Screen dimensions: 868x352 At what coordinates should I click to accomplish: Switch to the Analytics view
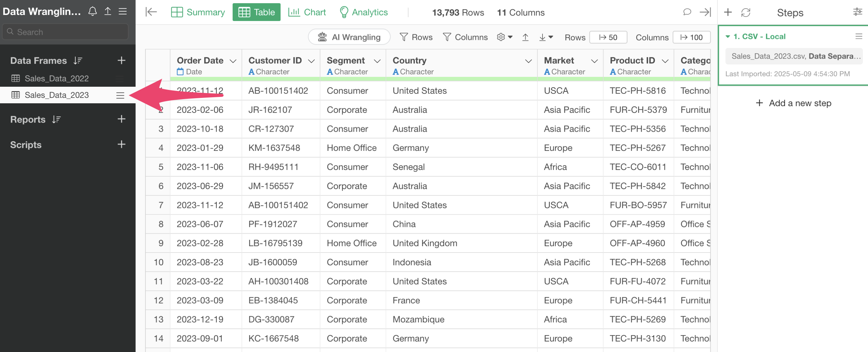(x=363, y=12)
